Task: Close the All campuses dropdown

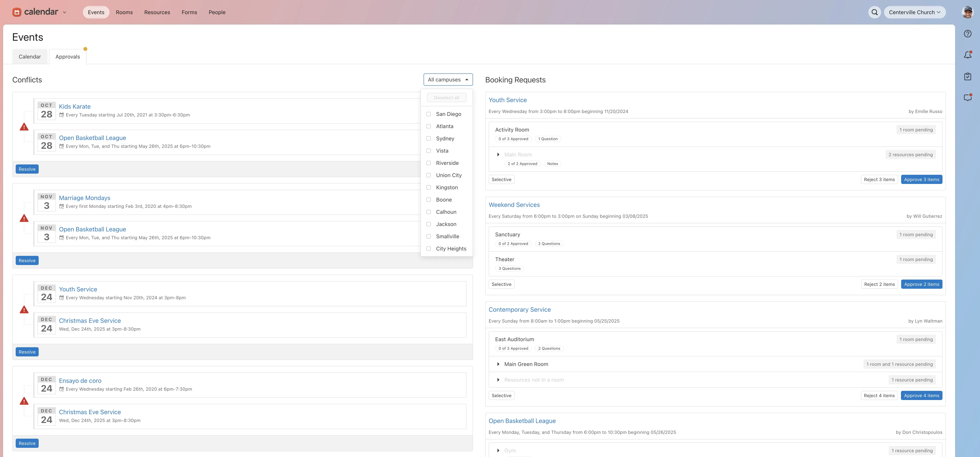Action: [448, 80]
